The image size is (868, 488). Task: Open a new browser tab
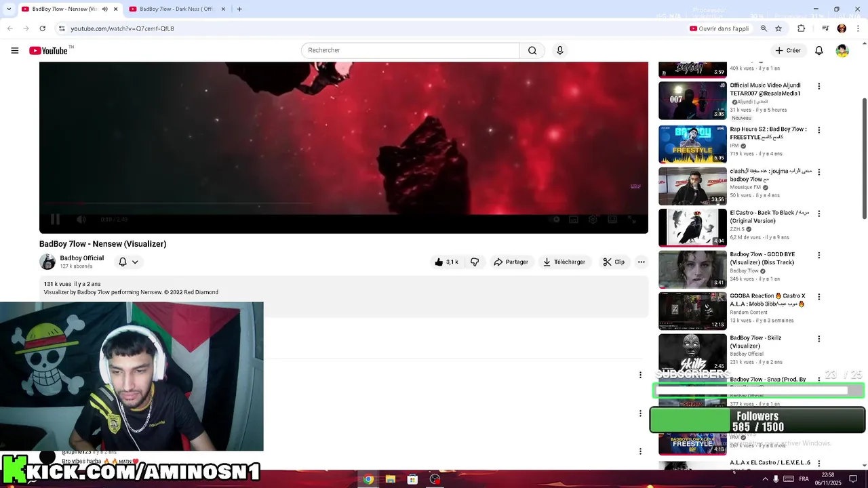pyautogui.click(x=239, y=9)
